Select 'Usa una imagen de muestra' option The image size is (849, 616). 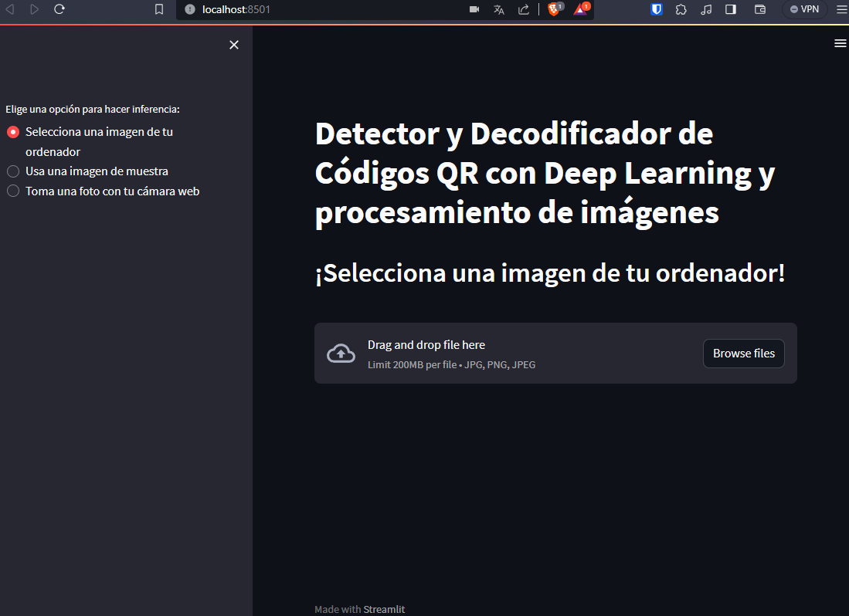pos(12,171)
